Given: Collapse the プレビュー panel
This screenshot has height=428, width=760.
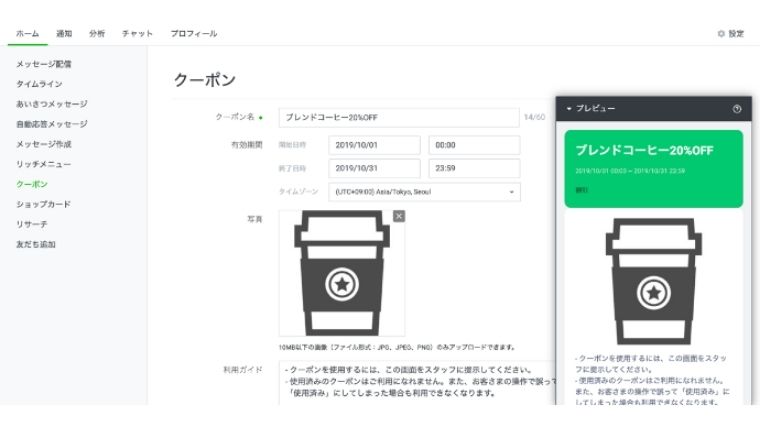Looking at the screenshot, I should point(570,108).
